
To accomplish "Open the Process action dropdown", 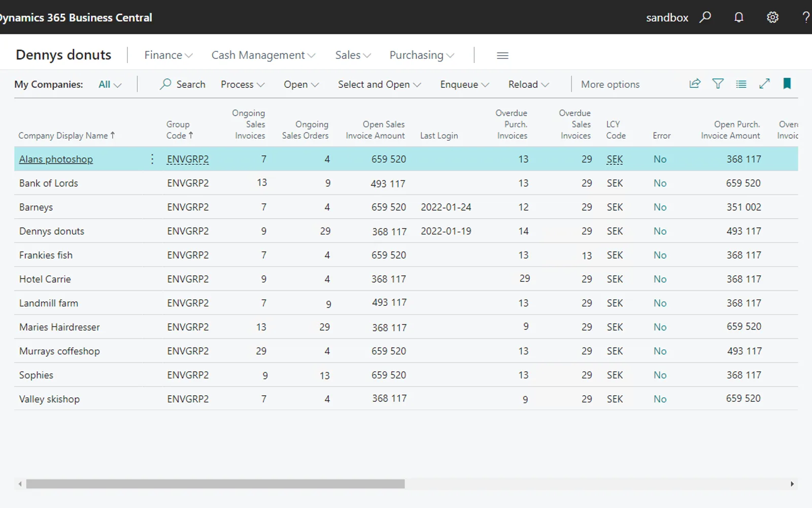I will coord(243,84).
